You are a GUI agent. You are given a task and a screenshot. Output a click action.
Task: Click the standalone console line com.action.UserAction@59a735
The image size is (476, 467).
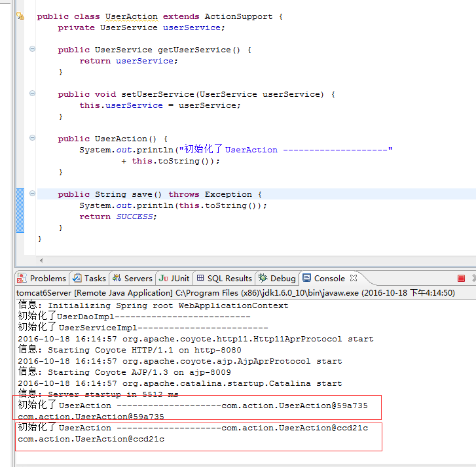point(91,417)
